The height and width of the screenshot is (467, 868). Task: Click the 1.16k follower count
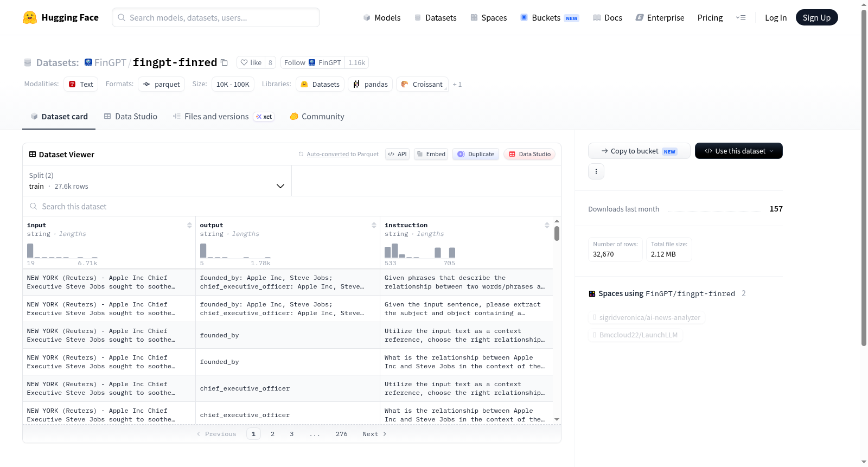(x=356, y=62)
